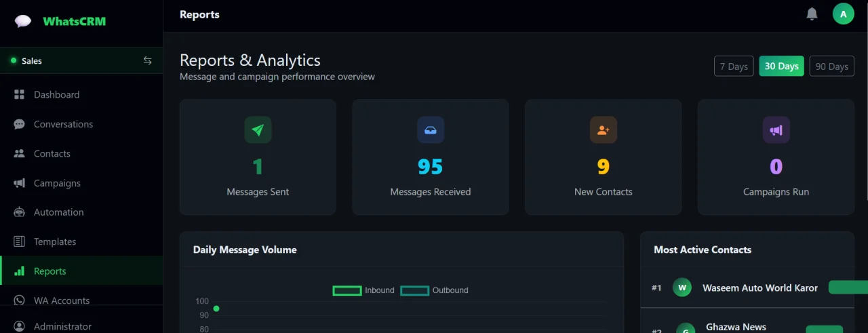Open Contacts page
868x333 pixels.
point(81,153)
